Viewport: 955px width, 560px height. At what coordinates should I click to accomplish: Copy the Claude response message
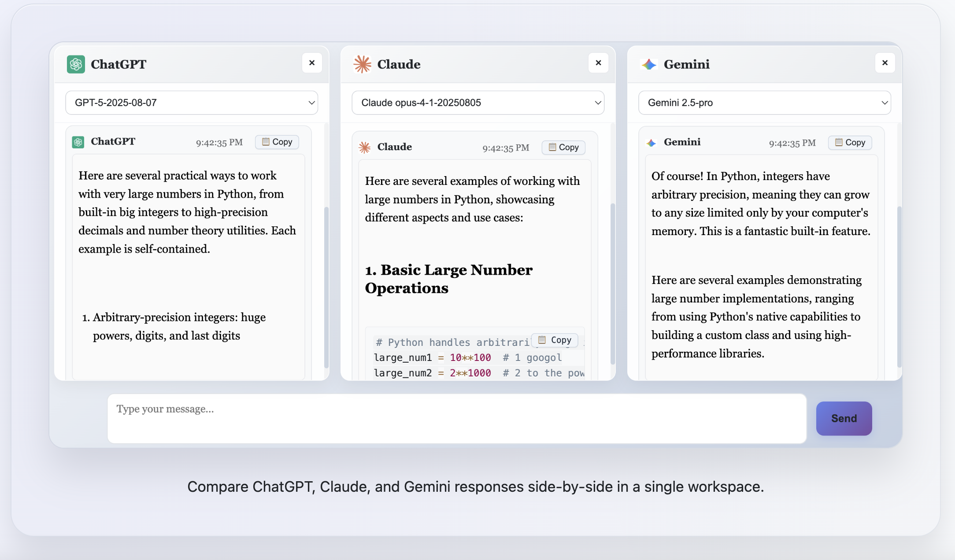(563, 147)
